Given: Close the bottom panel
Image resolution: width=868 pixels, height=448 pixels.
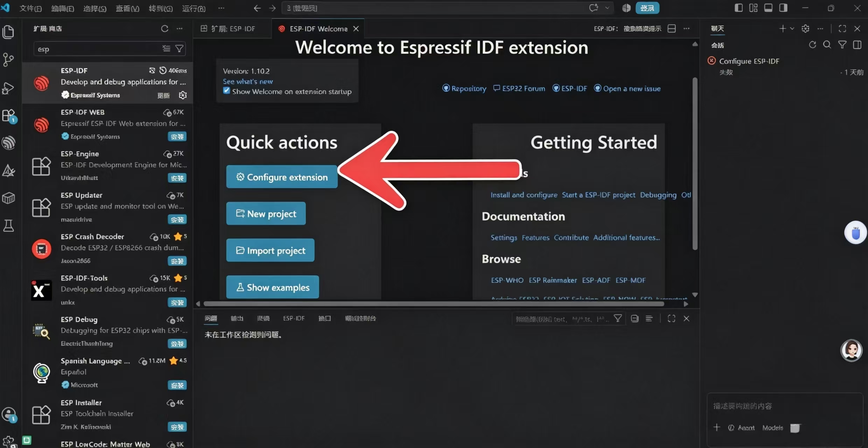Looking at the screenshot, I should [x=686, y=318].
